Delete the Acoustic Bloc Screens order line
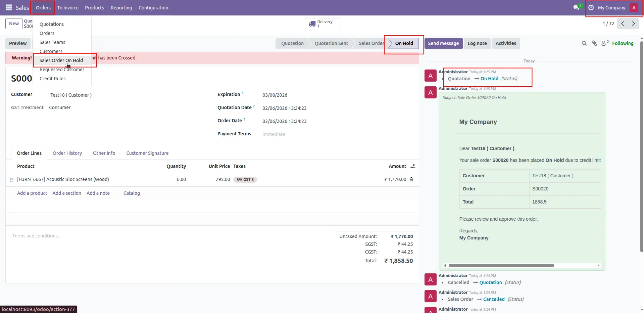644x313 pixels. pos(411,179)
